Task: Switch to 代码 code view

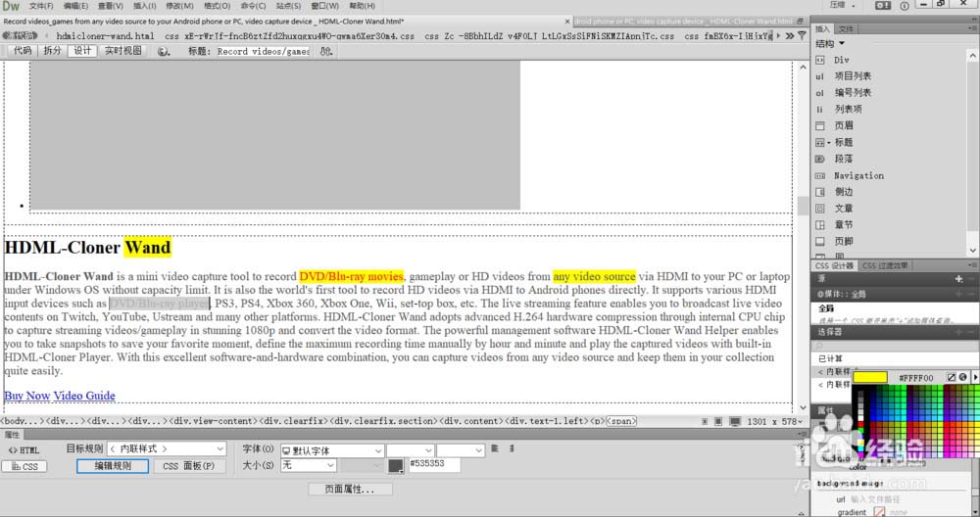Action: 23,51
